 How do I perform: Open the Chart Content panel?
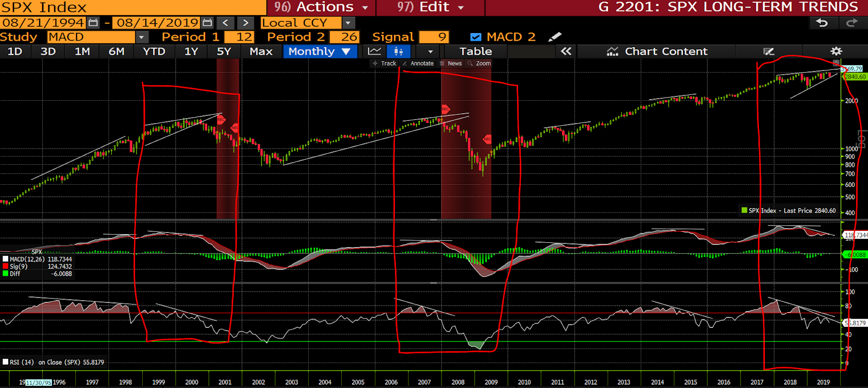657,51
